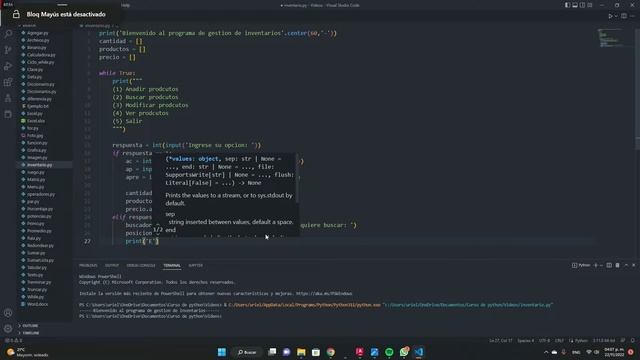Screen dimensions: 640x360
Task: Open Word.docx file
Action: pos(37,304)
